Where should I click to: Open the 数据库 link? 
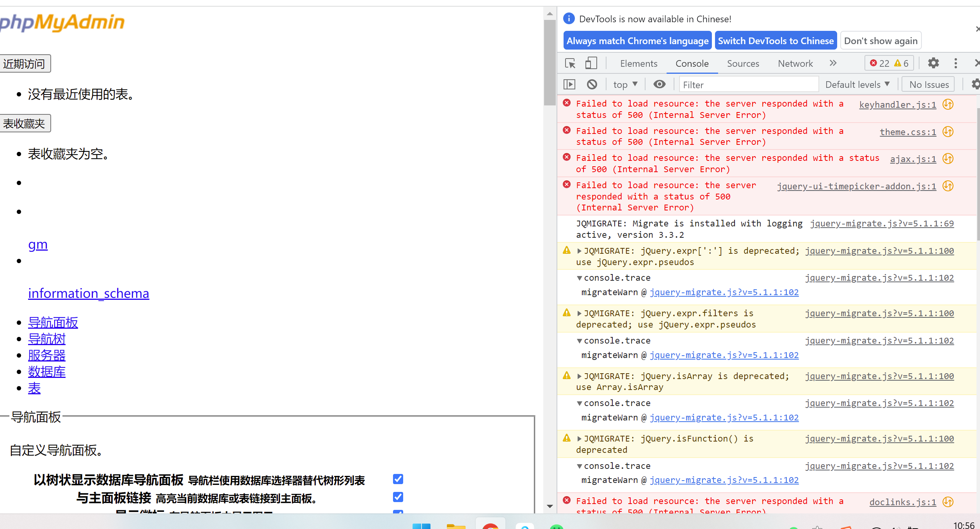(x=47, y=372)
